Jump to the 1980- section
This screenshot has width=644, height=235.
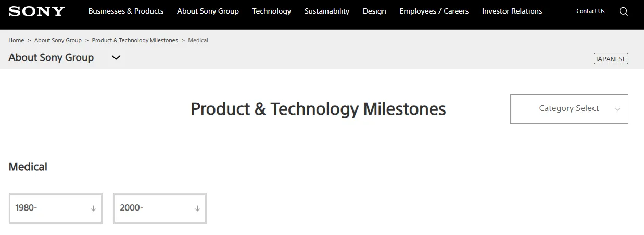point(56,208)
